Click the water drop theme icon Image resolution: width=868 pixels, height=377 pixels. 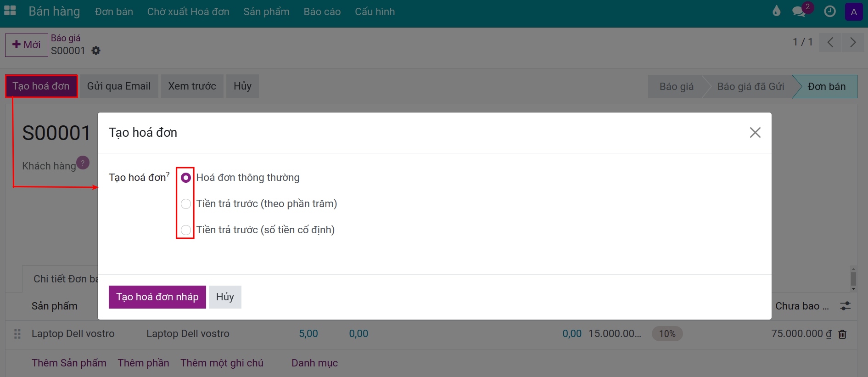776,11
